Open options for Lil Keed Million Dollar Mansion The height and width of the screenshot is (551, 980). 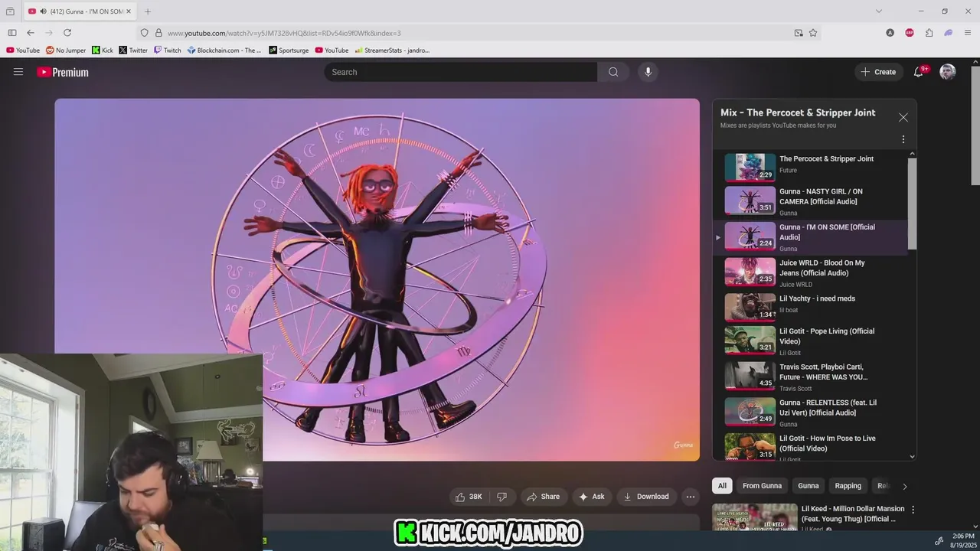point(913,510)
